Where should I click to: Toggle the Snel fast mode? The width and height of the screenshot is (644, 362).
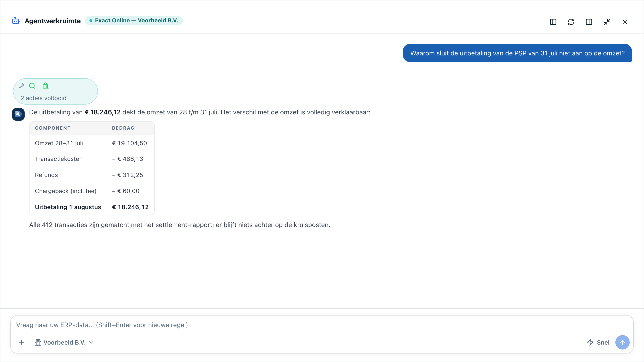coord(598,342)
